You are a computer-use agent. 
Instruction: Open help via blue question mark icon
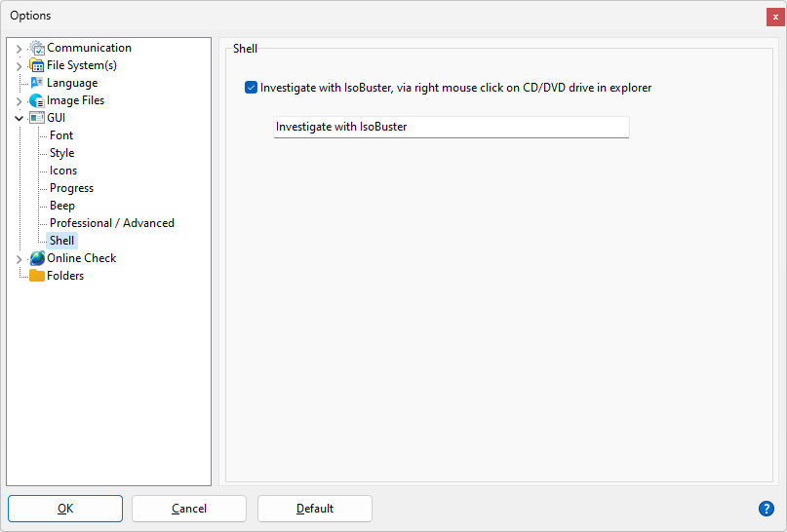point(766,509)
